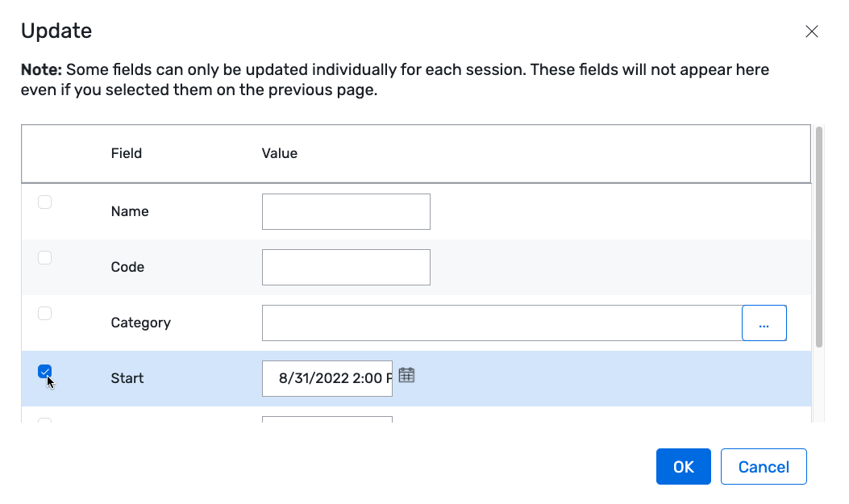849x504 pixels.
Task: Click the Field column header
Action: tap(127, 153)
